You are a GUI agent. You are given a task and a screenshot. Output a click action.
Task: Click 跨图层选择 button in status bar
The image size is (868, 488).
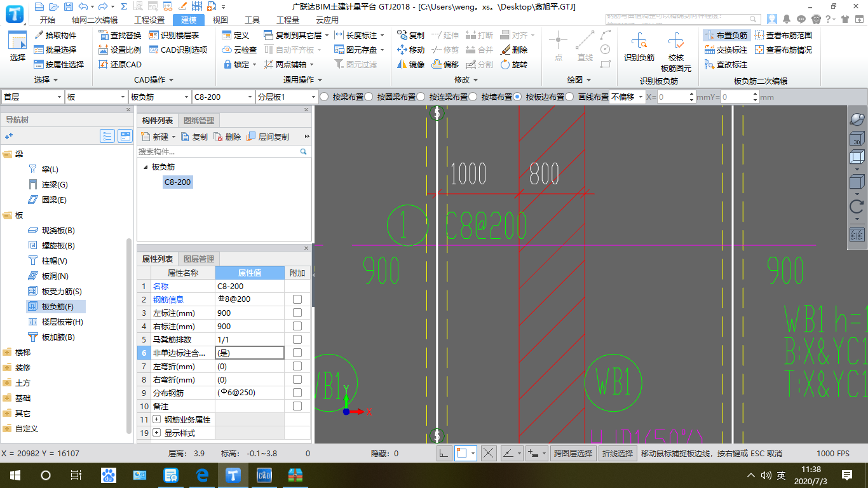tap(573, 453)
